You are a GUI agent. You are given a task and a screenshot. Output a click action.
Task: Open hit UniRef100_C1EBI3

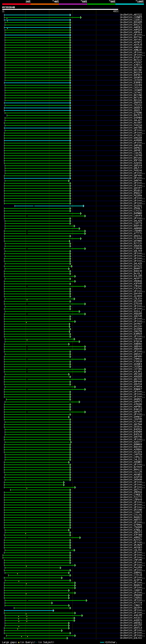coord(131,20)
